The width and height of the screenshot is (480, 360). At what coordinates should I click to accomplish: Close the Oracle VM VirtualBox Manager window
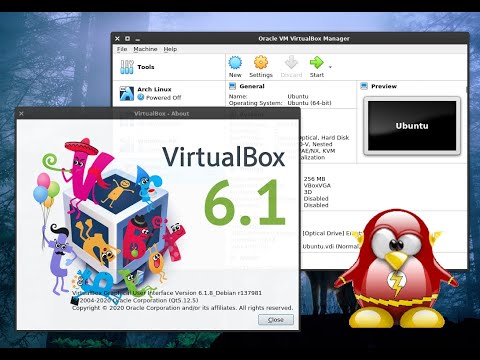117,39
